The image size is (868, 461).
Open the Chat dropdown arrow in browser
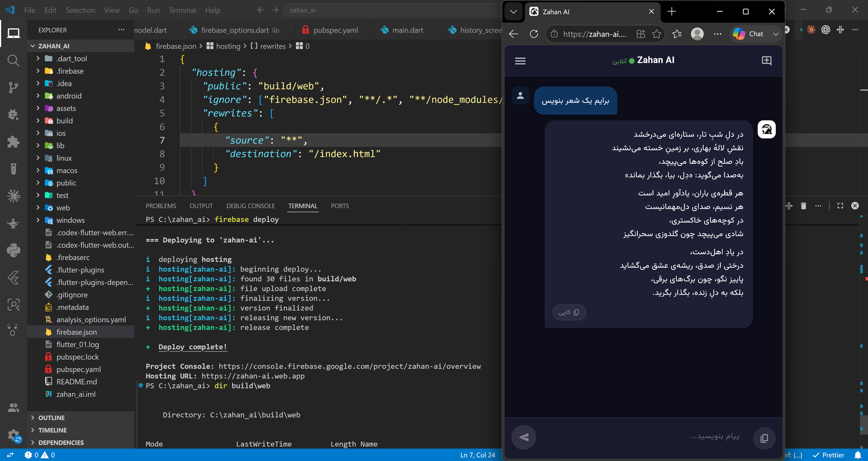pos(776,34)
